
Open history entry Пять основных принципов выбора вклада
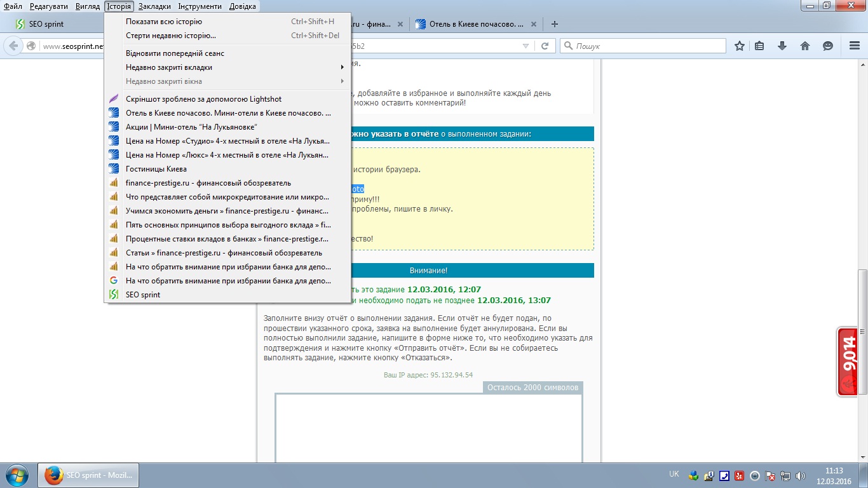point(227,225)
